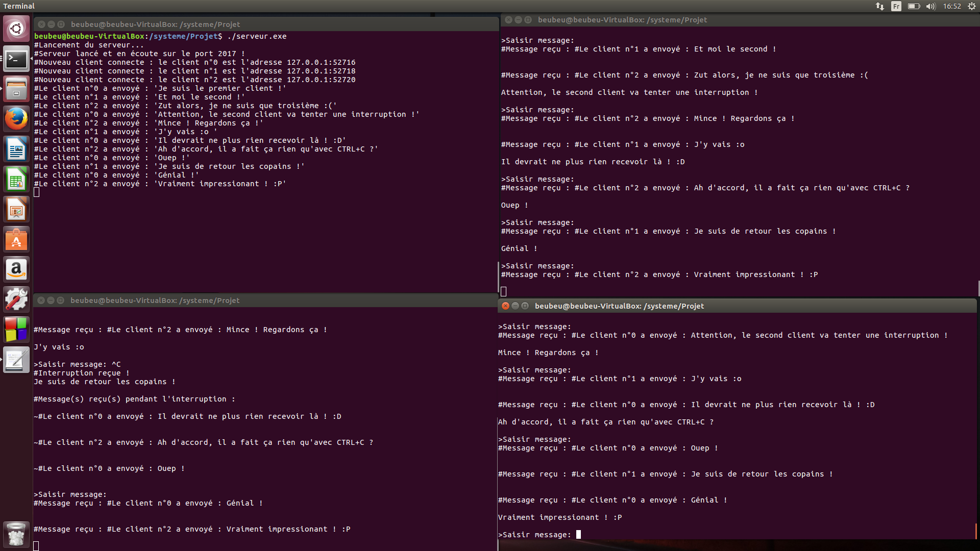Open LibreOffice Writer from launcher
This screenshot has height=551, width=980.
click(x=16, y=149)
